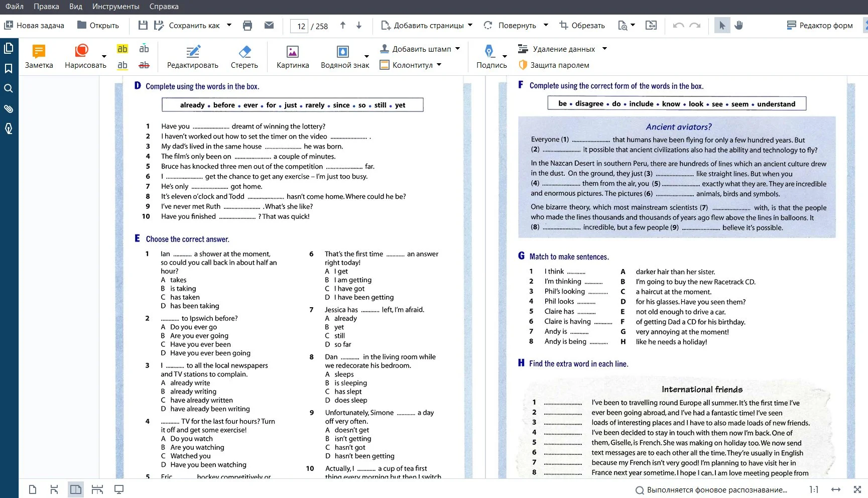Click Обрезать (crop) tool
Screen dimensions: 868x498
pyautogui.click(x=582, y=25)
